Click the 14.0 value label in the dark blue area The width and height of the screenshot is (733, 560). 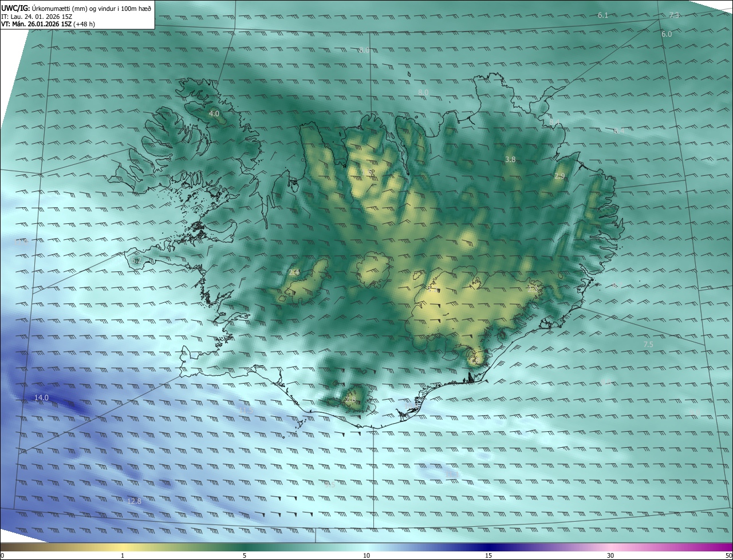click(x=41, y=397)
